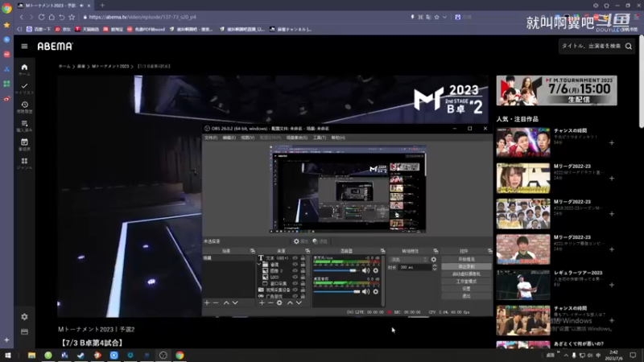The image size is (644, 362).
Task: Click 启动虚拟摄像机 button in OBS
Action: (x=466, y=274)
